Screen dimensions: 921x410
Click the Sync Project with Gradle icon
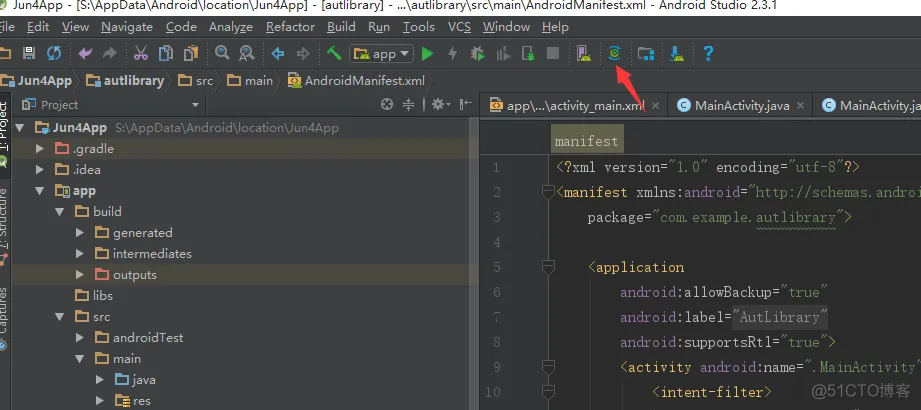(x=614, y=53)
